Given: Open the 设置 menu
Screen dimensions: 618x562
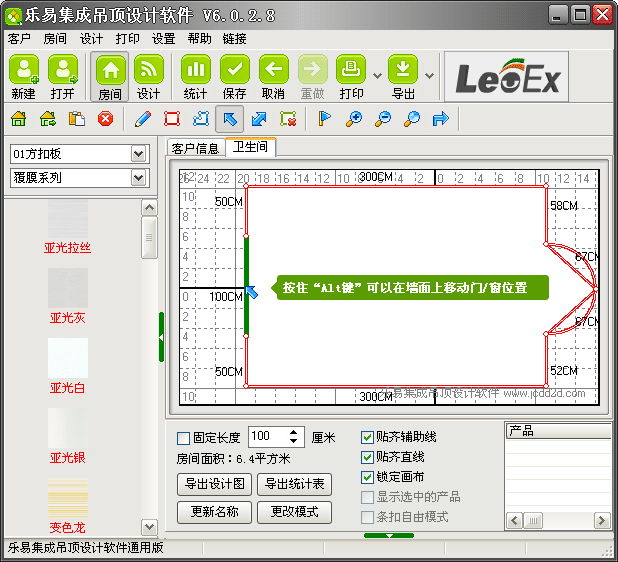Looking at the screenshot, I should click(163, 39).
